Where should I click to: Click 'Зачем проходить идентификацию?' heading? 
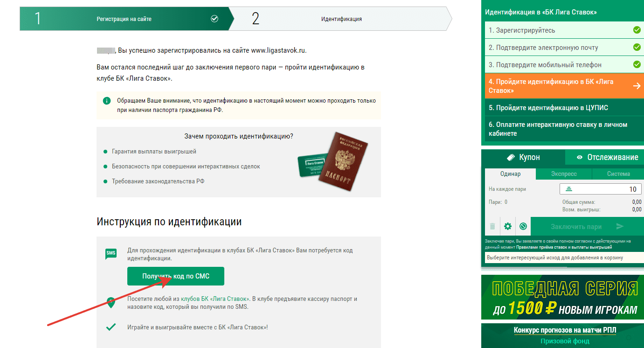point(239,136)
